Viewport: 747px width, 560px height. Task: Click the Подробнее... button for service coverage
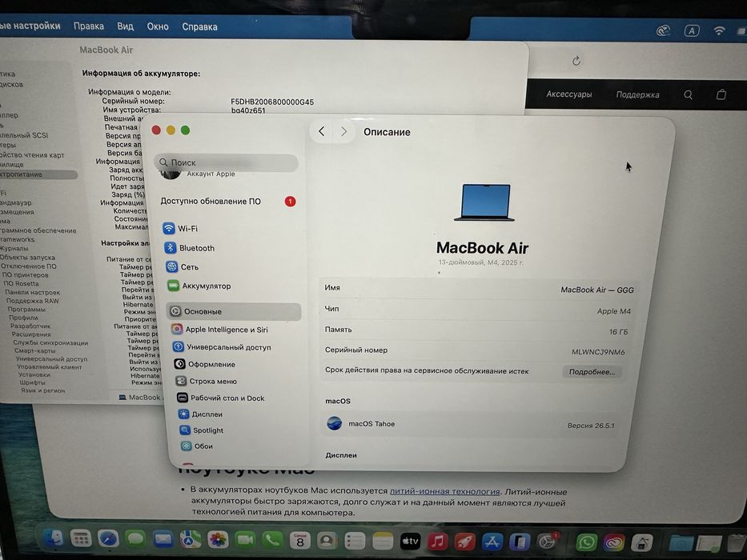592,372
